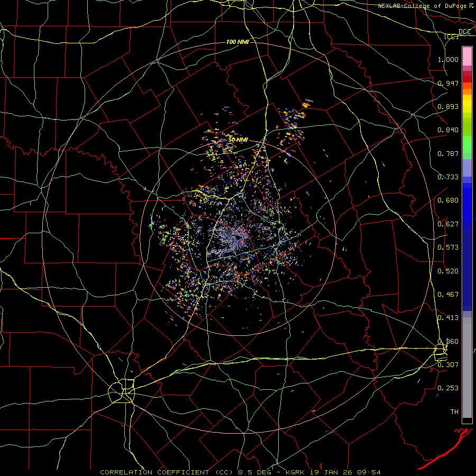
Task: Click the 100 NMI range ring label
Action: (237, 42)
